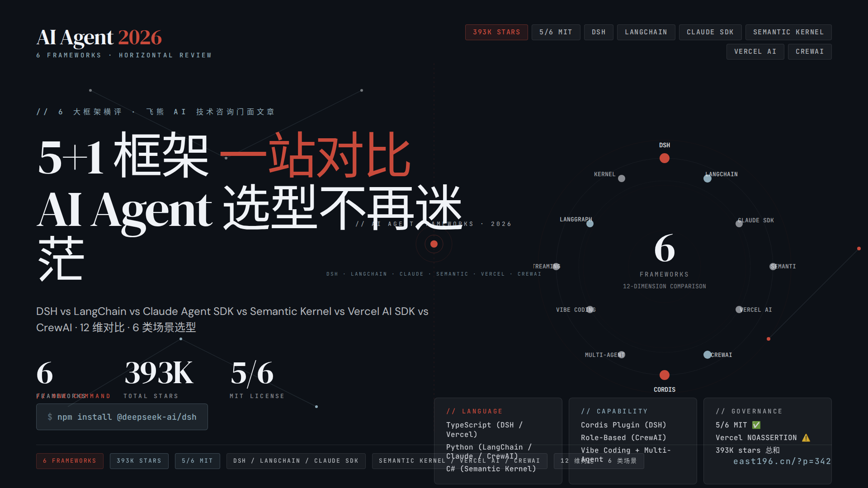Select the DSH tag at top
Image resolution: width=868 pixels, height=488 pixels.
[x=599, y=32]
